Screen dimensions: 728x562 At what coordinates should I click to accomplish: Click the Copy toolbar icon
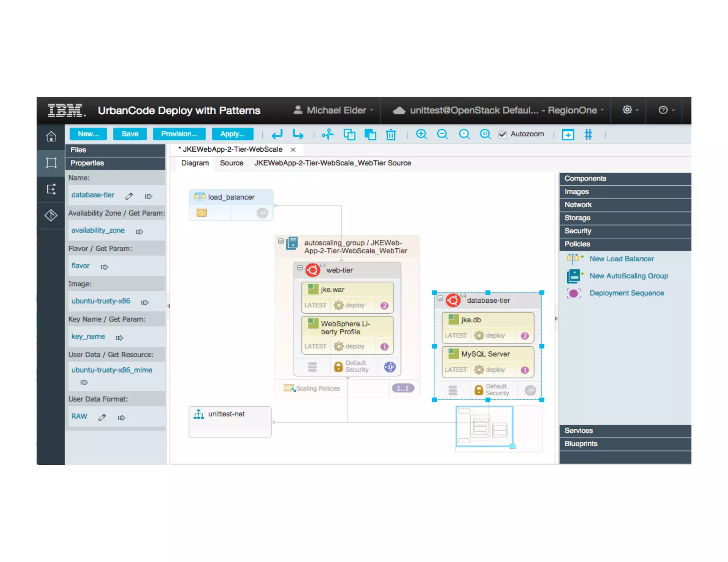click(349, 134)
